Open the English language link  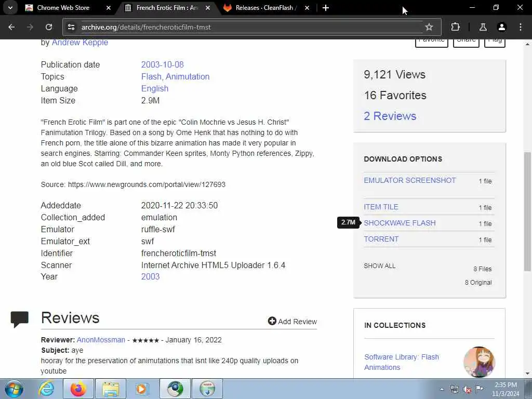click(x=155, y=88)
